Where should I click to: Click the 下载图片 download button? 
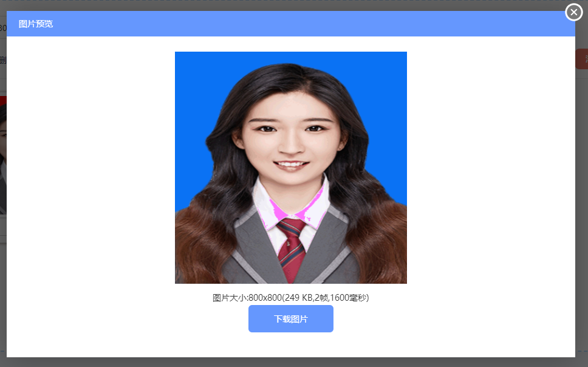click(x=290, y=318)
